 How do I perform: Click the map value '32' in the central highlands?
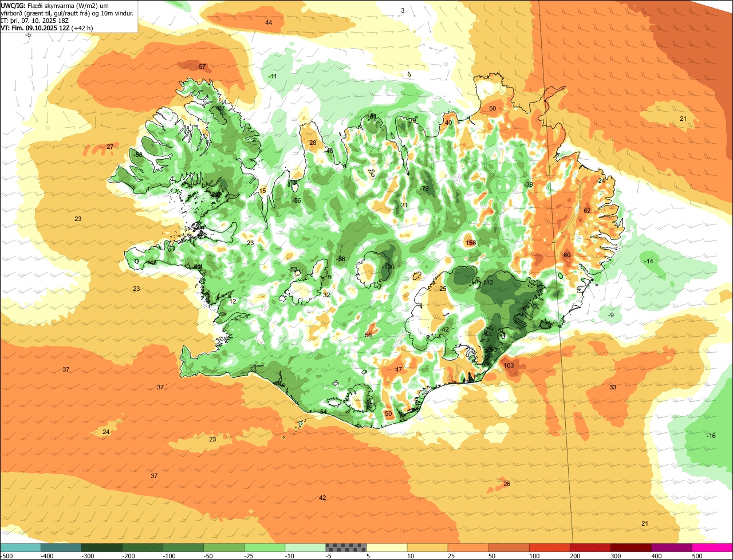(x=326, y=295)
